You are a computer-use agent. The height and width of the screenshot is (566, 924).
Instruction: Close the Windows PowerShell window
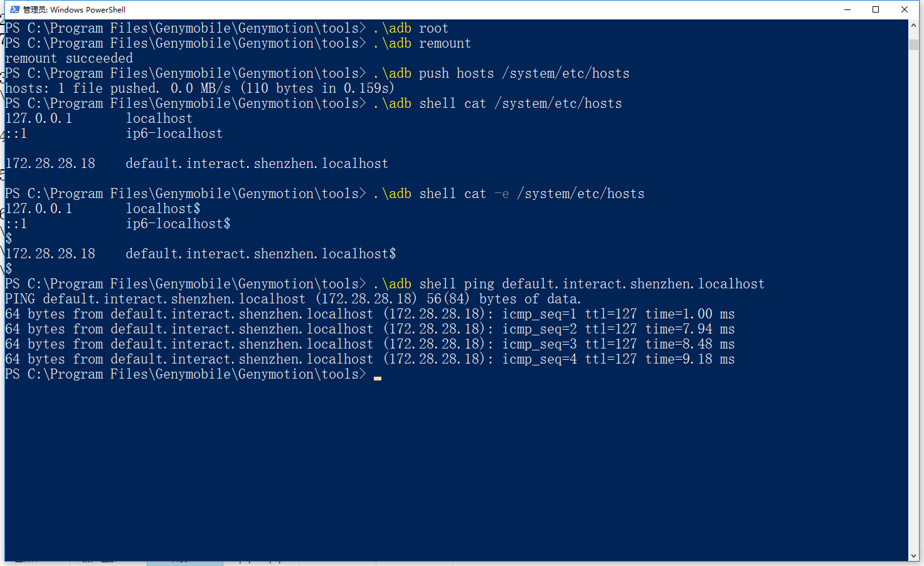[x=905, y=9]
